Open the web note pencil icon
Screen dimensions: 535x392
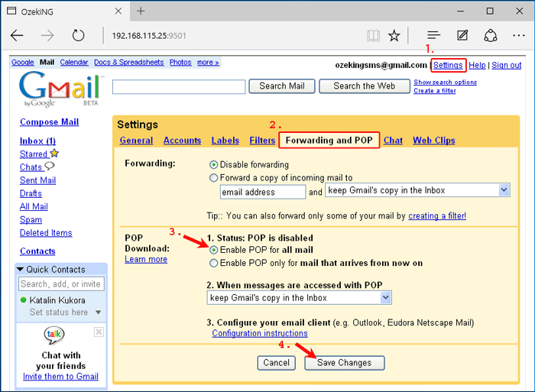point(462,35)
